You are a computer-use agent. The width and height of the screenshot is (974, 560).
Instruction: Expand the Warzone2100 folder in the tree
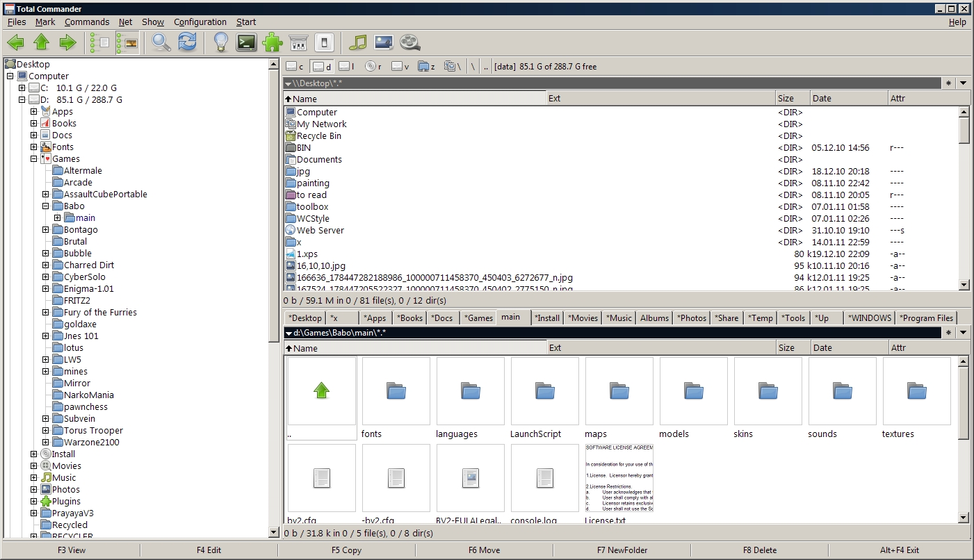click(x=46, y=443)
